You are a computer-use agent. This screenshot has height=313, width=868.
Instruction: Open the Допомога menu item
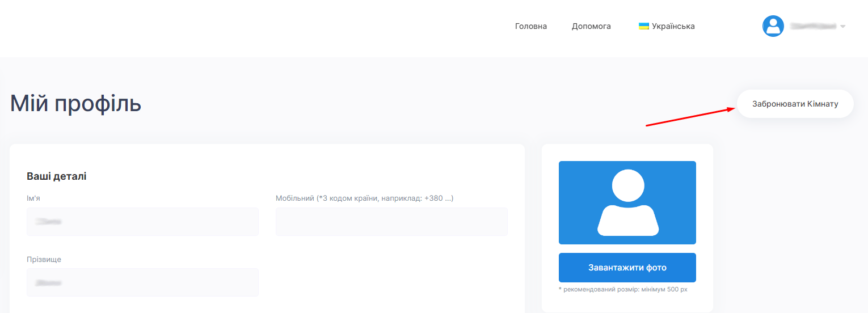(591, 26)
